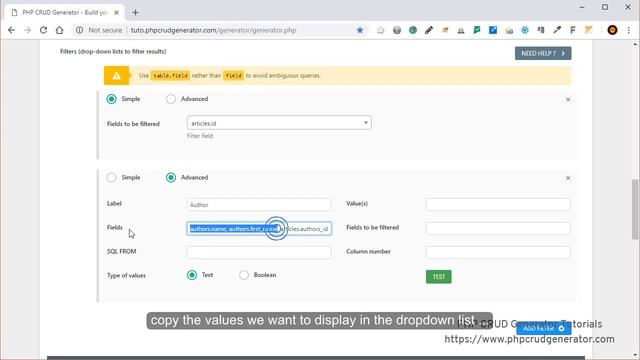This screenshot has width=640, height=360.
Task: Click the pencil extension icon
Action: pyautogui.click(x=429, y=30)
